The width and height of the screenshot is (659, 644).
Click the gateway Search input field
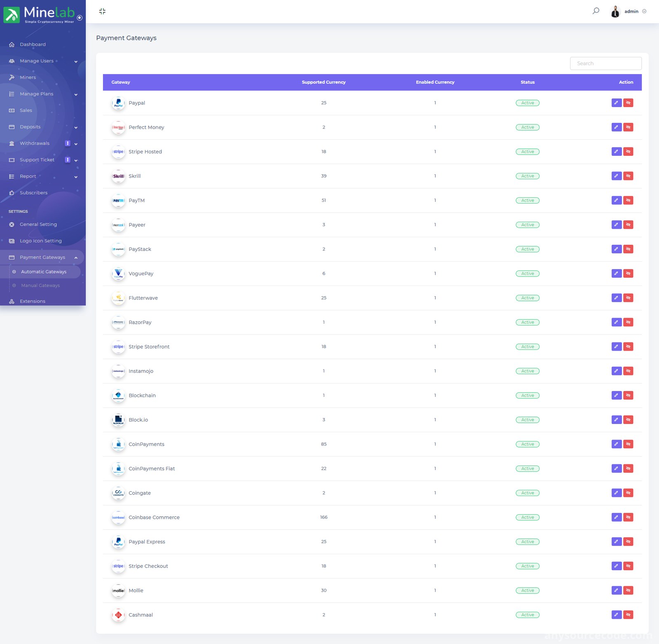tap(605, 63)
